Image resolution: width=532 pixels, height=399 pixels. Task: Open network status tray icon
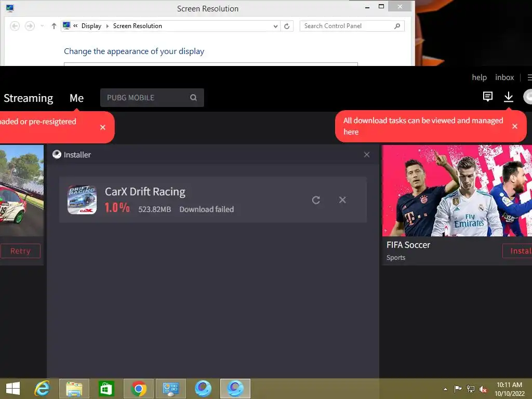click(x=471, y=389)
